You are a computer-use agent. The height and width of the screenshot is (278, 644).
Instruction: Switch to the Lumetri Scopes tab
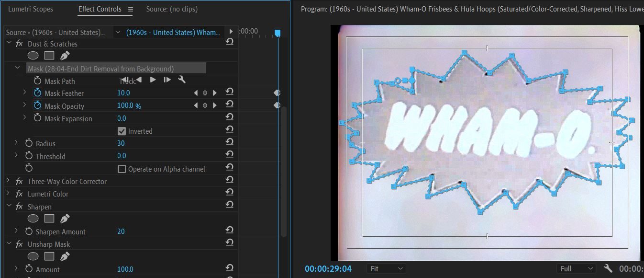[31, 9]
